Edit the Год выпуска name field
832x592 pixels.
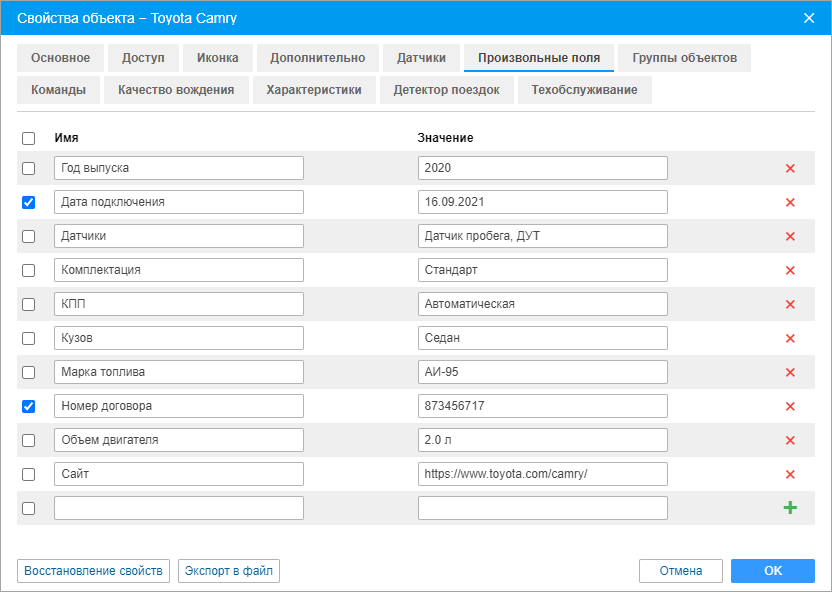click(x=179, y=168)
